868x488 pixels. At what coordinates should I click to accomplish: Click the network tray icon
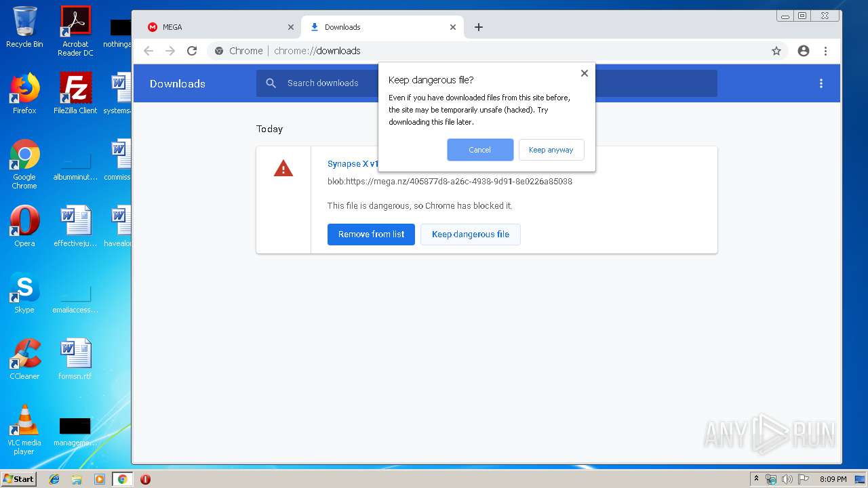(x=771, y=479)
